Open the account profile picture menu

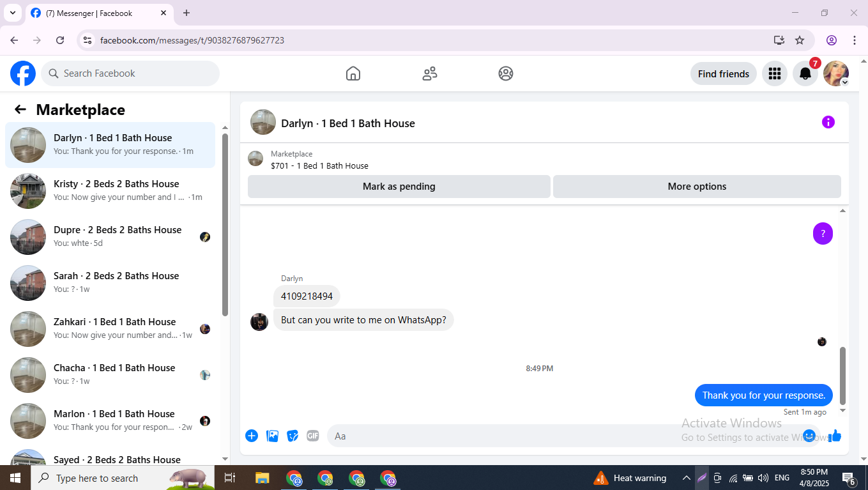[x=836, y=73]
